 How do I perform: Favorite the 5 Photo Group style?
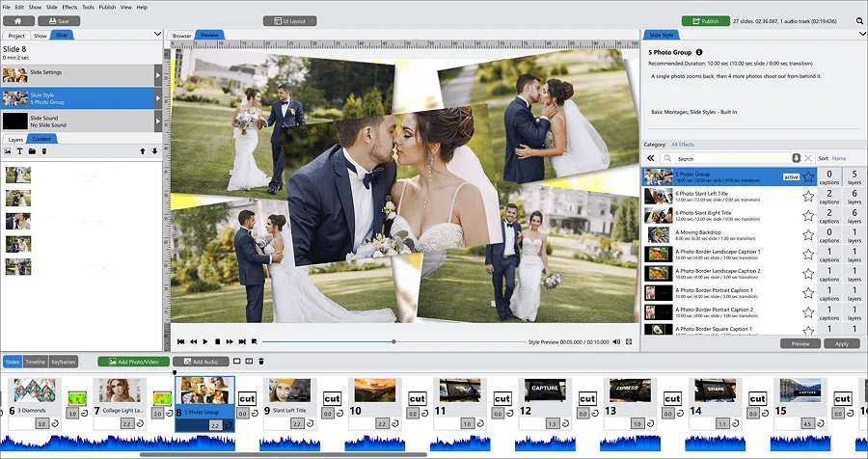[808, 177]
